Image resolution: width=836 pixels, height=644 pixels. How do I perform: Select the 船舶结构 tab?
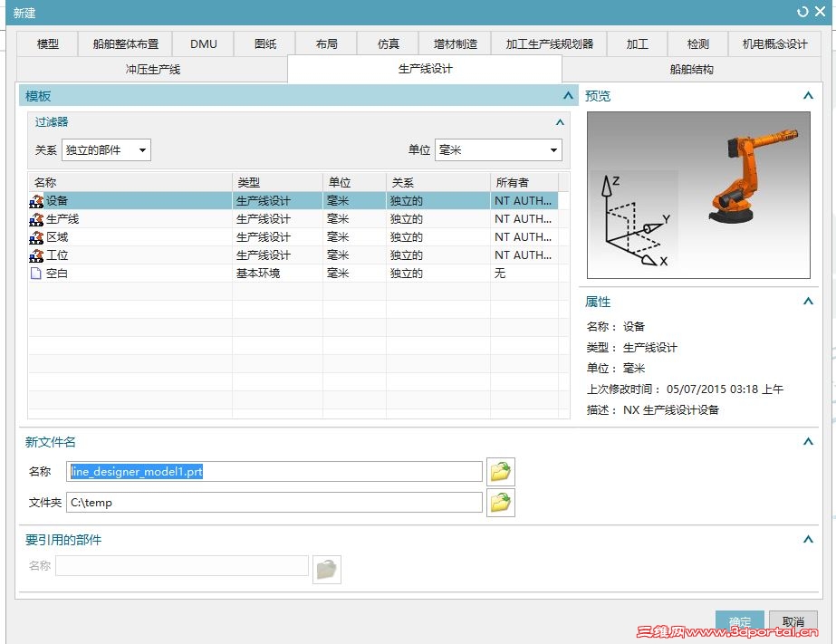(x=691, y=70)
